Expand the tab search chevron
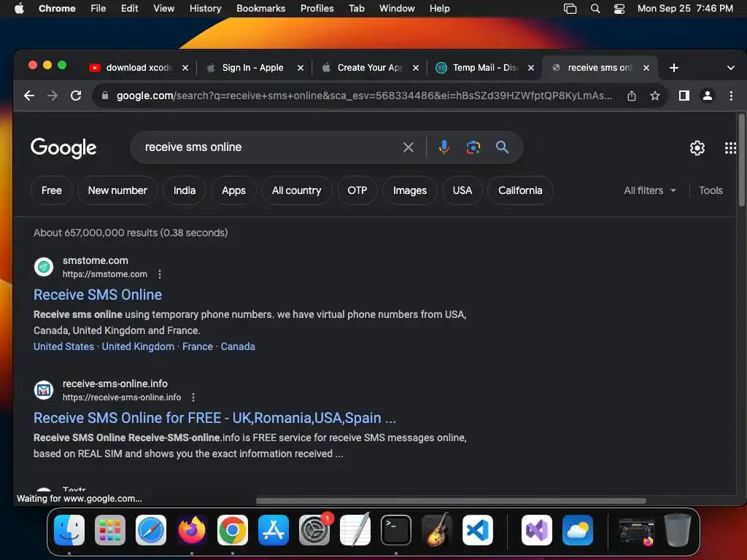 [731, 68]
